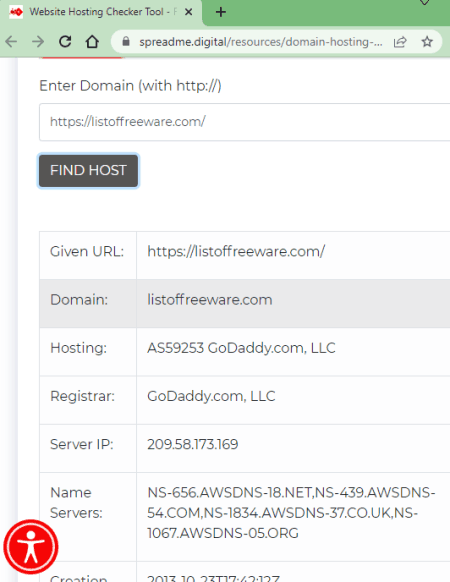Select the Hosting value AS59253 GoDaddy.com, LLC
Viewport: 450px width, 582px height.
click(x=241, y=348)
